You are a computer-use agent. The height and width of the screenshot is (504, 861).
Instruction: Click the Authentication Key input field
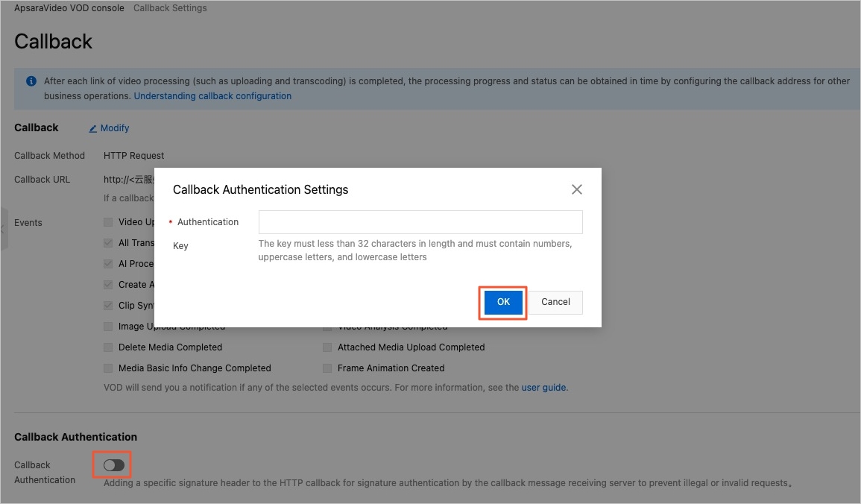(420, 221)
